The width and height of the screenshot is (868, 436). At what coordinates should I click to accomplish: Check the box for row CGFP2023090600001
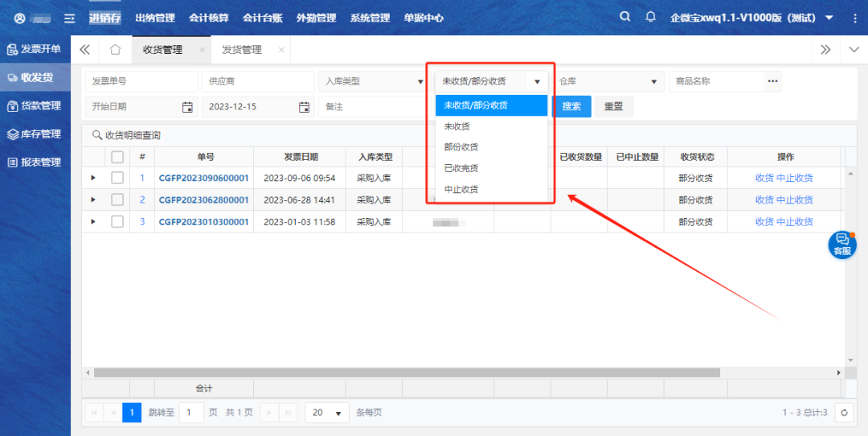coord(117,178)
